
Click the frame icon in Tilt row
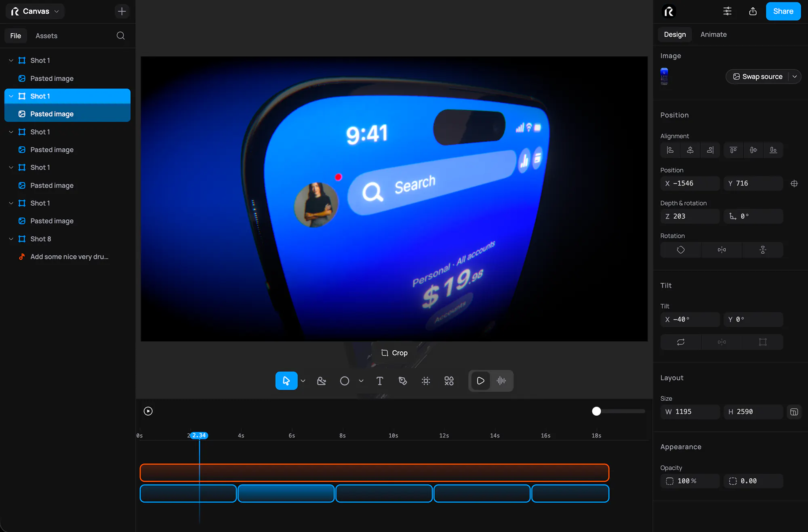coord(763,342)
